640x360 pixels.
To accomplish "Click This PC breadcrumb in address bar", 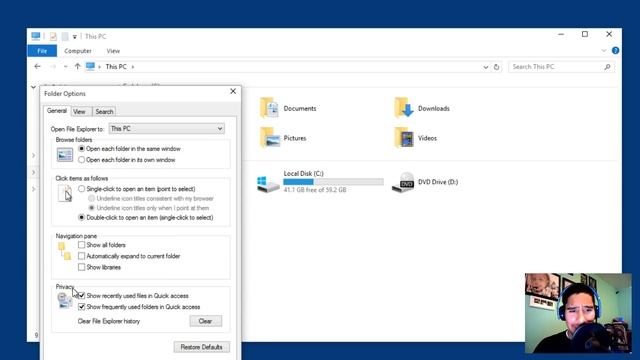I will (116, 67).
